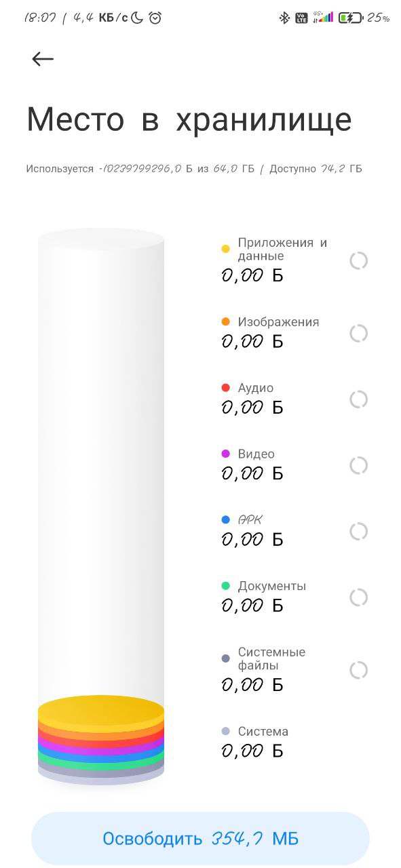Tap the green Документы category icon
401x868 pixels.
227,585
